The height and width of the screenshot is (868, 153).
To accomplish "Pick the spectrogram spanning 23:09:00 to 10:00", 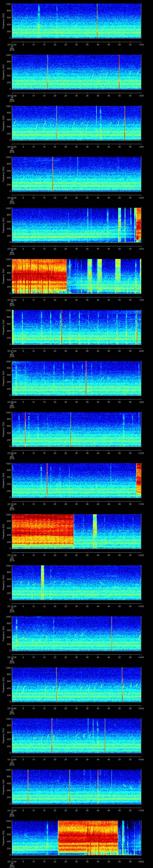I will click(x=77, y=429).
